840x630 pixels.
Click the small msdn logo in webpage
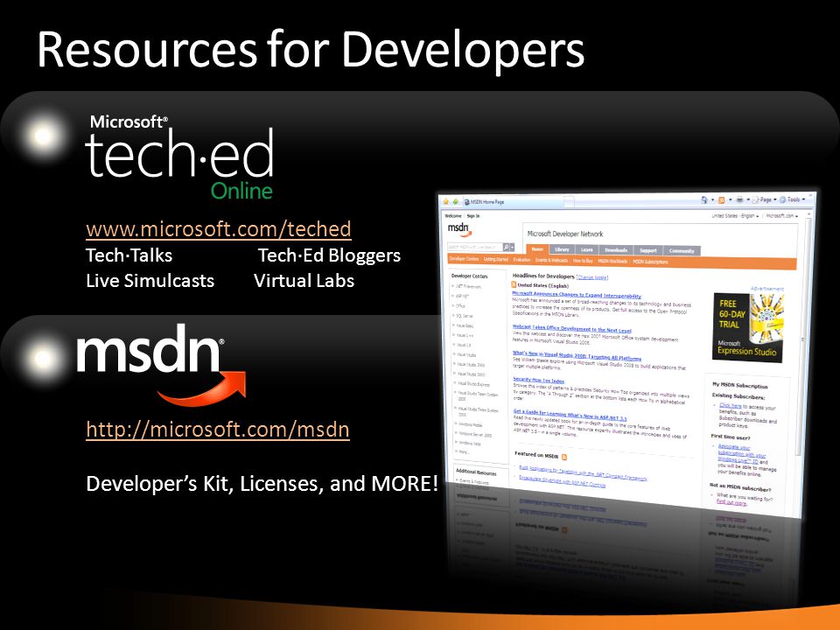[x=459, y=229]
